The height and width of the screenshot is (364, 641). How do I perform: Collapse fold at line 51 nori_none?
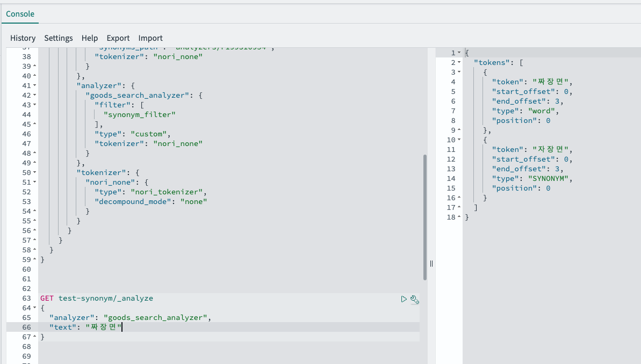coord(35,182)
